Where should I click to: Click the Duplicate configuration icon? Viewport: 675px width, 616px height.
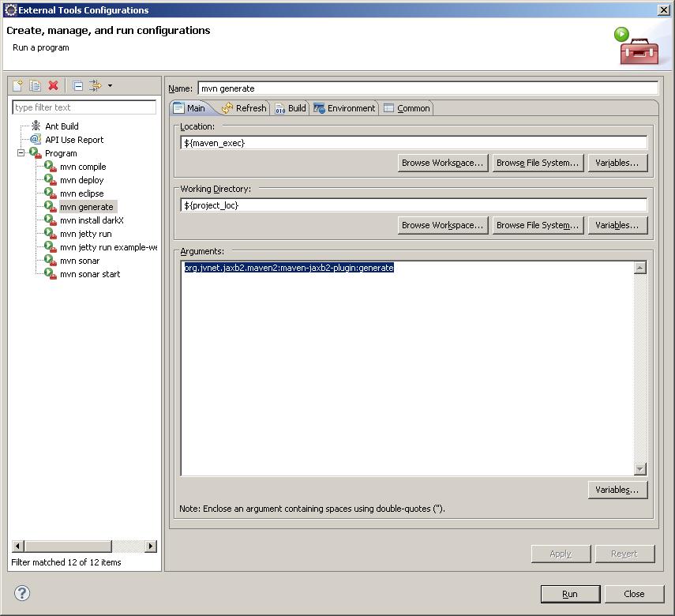point(36,85)
